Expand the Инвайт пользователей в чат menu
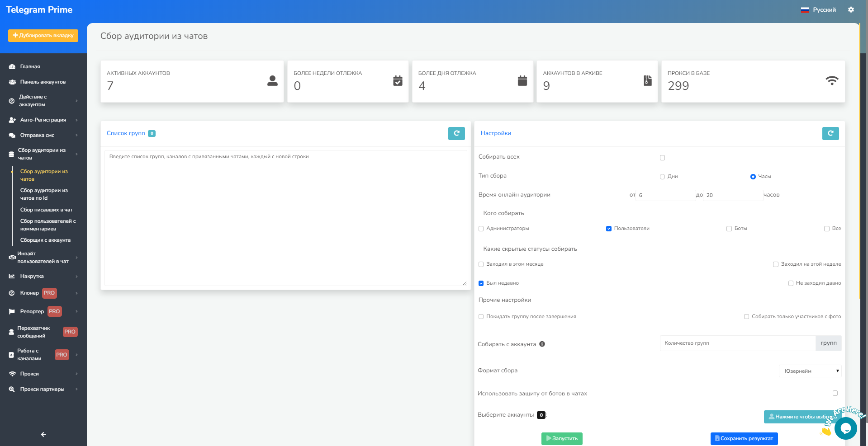Viewport: 868px width, 446px height. click(x=43, y=258)
